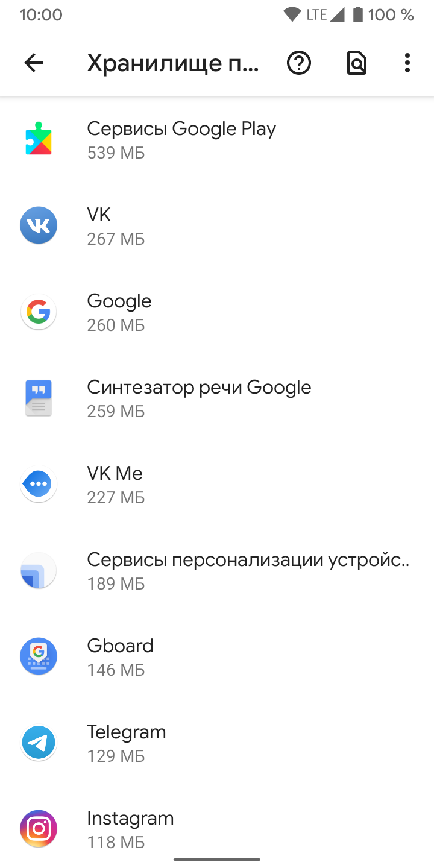Tap the Instagram camera icon
434x868 pixels.
click(39, 829)
